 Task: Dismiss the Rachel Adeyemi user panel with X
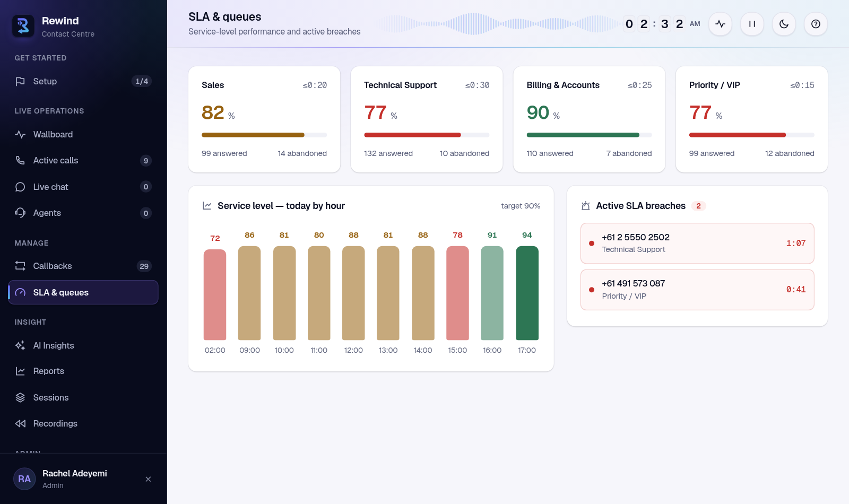click(x=148, y=479)
